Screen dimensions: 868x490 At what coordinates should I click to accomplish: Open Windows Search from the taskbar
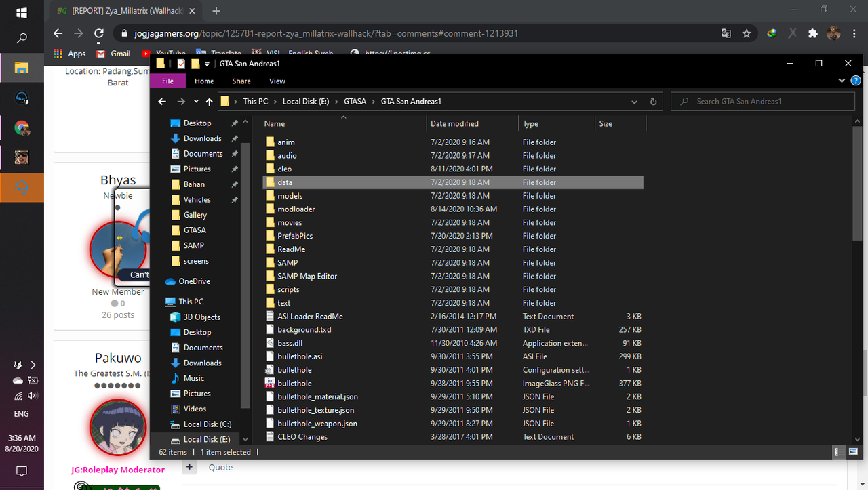coord(21,39)
